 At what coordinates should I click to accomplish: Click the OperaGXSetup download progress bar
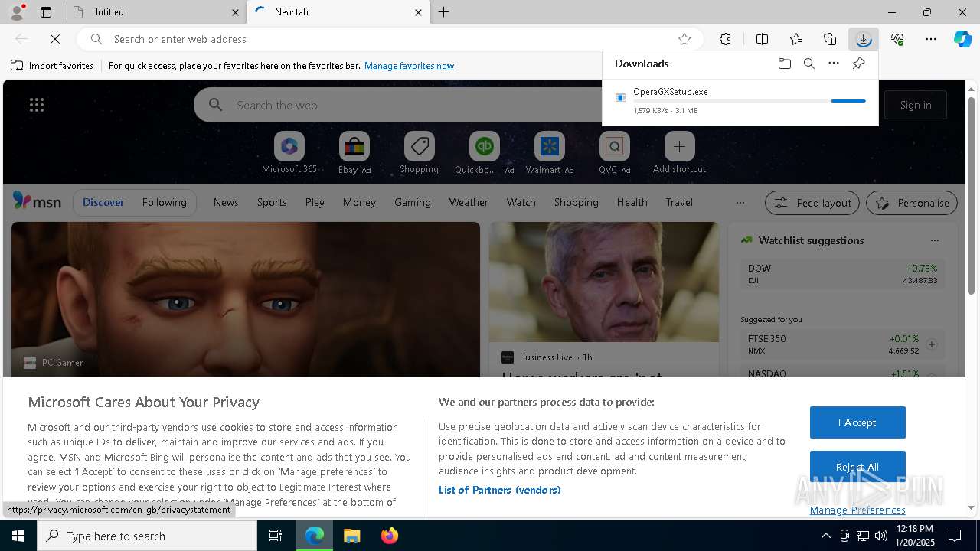click(x=750, y=101)
